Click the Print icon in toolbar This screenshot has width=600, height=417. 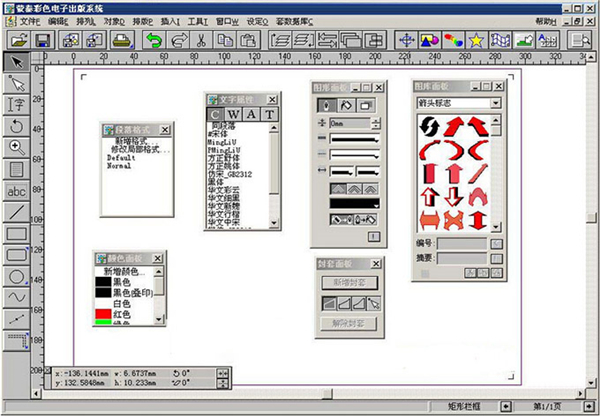(x=121, y=40)
